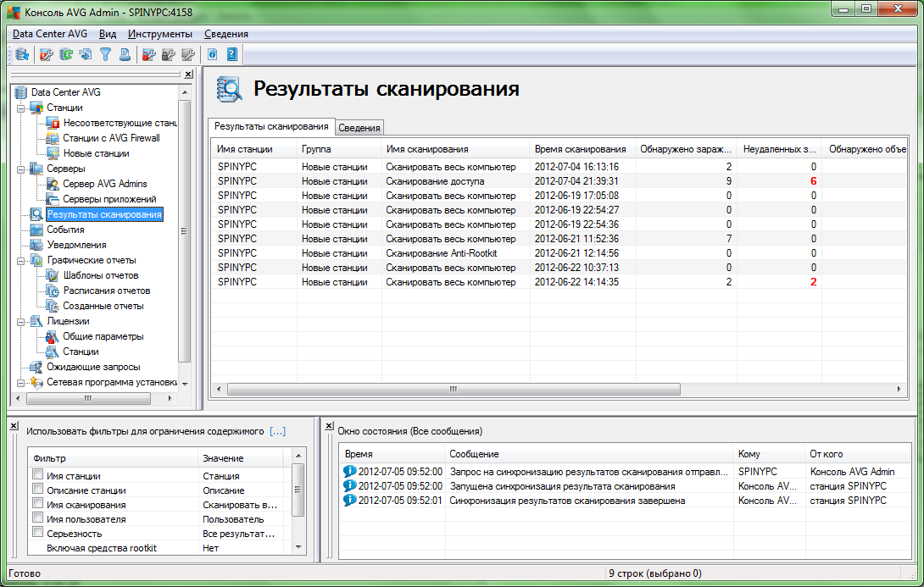
Task: Click the gray padlock settings toolbar icon
Action: [169, 55]
